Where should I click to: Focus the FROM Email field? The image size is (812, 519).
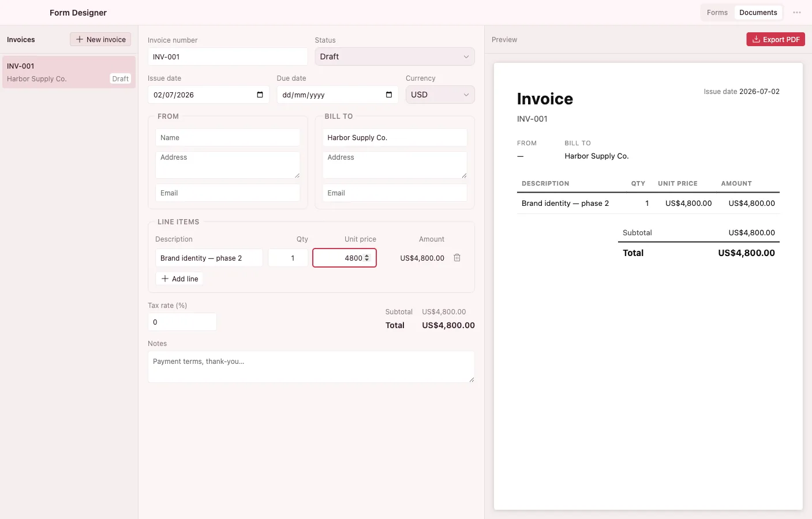(x=227, y=193)
